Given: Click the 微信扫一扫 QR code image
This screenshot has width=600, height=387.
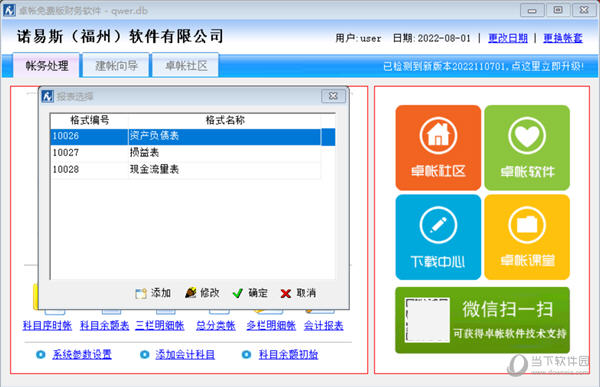Looking at the screenshot, I should [427, 320].
